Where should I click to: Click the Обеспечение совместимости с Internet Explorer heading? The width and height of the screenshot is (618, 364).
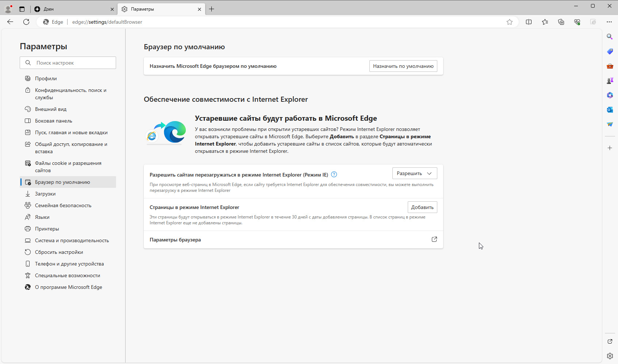(226, 99)
